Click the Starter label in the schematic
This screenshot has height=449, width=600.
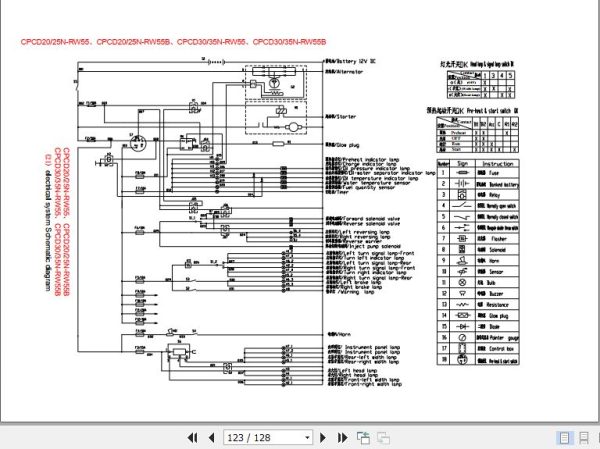pyautogui.click(x=341, y=116)
